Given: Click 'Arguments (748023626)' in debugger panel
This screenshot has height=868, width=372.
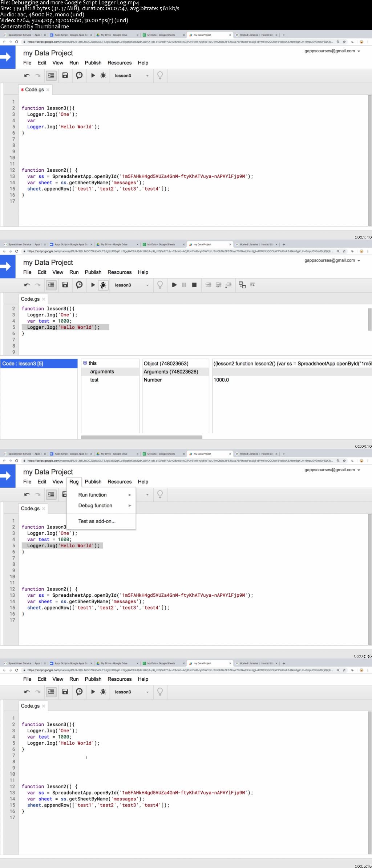Looking at the screenshot, I should coord(171,372).
